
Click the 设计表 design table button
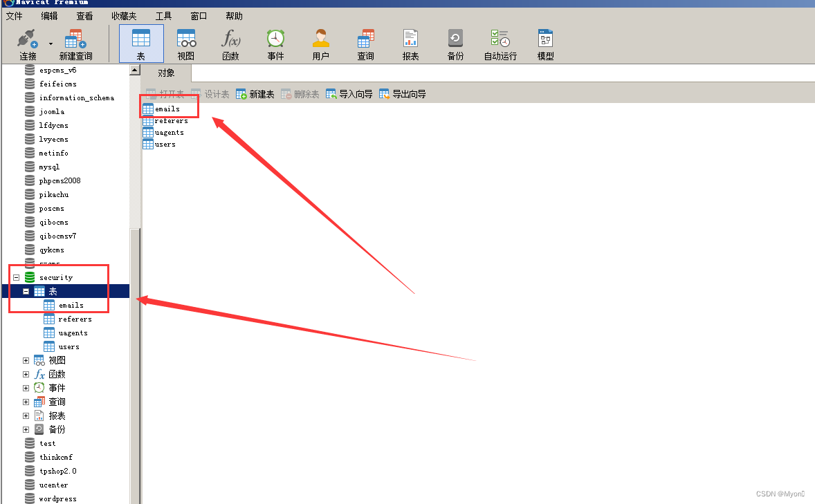point(210,94)
